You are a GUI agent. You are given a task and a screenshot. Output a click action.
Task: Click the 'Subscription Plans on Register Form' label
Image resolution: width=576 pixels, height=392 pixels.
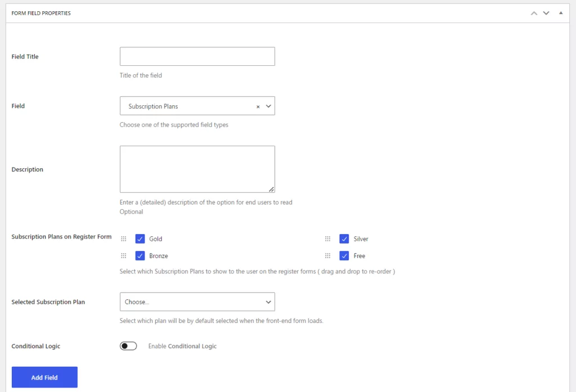(61, 237)
